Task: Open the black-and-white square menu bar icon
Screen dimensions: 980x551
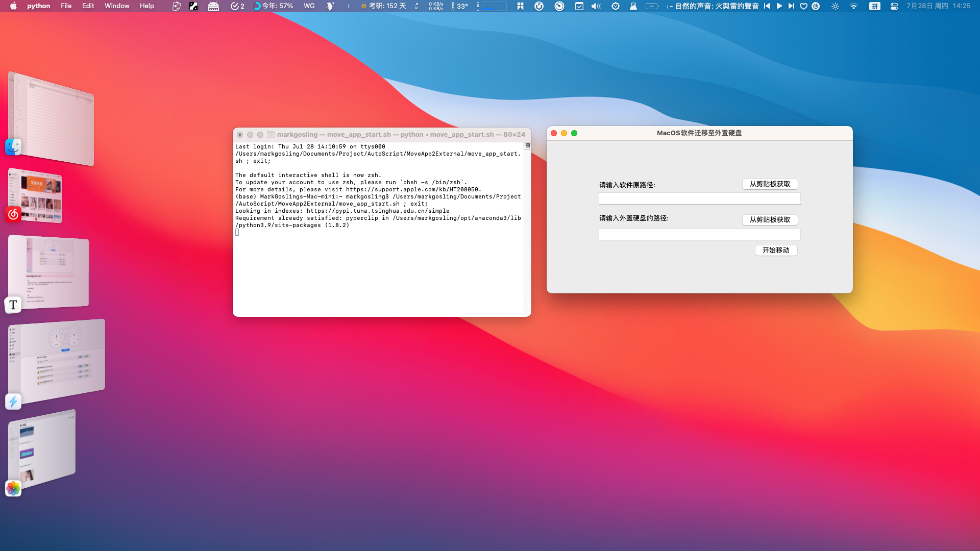Action: (x=193, y=6)
